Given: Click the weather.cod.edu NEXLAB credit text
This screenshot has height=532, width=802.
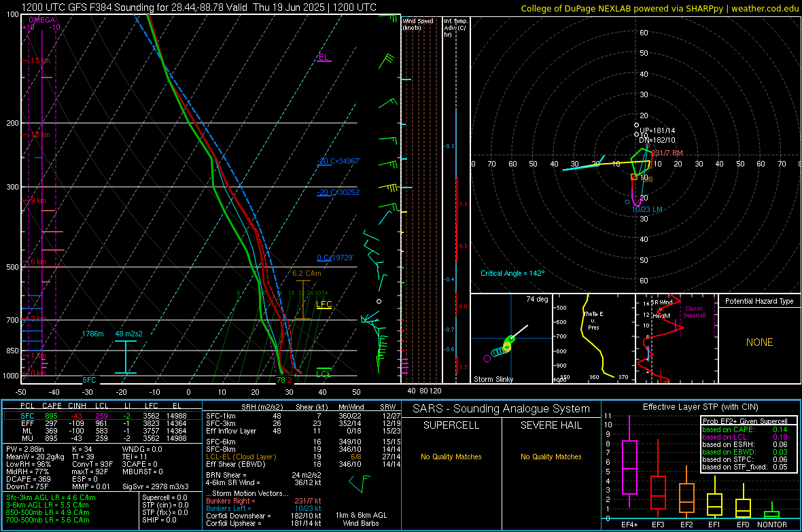Looking at the screenshot, I should (x=659, y=8).
